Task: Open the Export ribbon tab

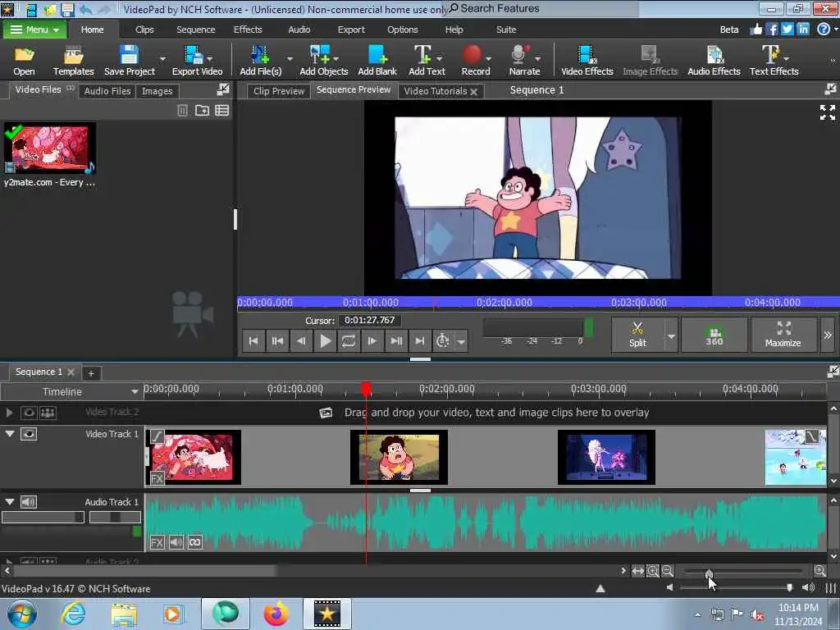Action: (x=351, y=30)
